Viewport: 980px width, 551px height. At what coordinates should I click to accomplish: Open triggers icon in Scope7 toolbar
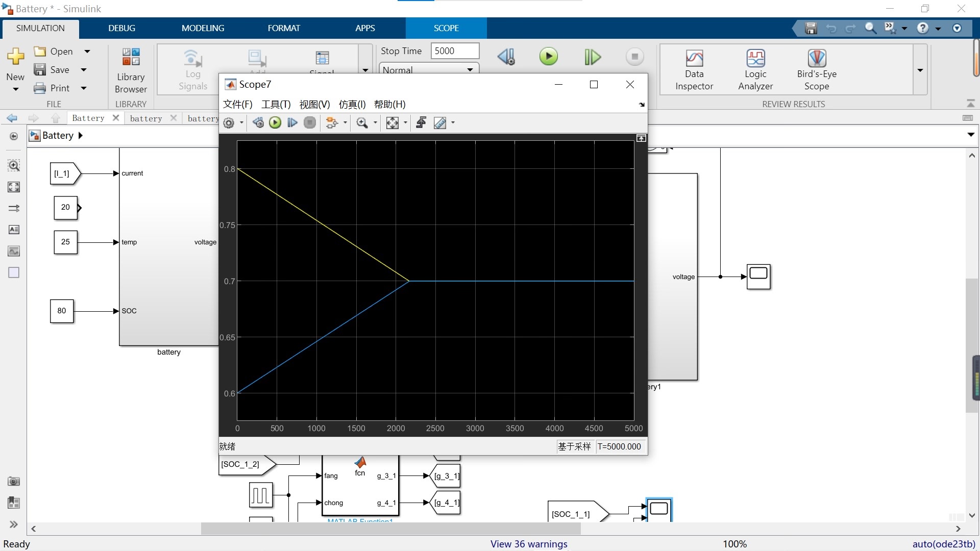[421, 123]
